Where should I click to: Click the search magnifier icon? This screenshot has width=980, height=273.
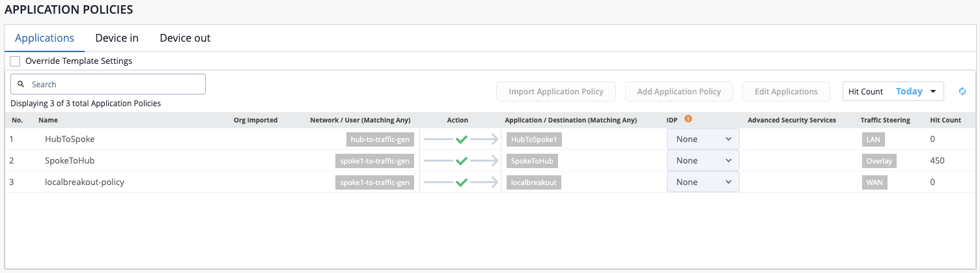(x=21, y=85)
